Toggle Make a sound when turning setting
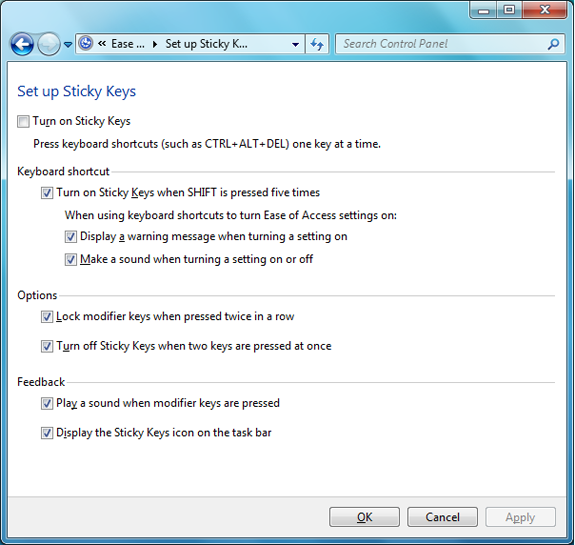 coord(70,259)
